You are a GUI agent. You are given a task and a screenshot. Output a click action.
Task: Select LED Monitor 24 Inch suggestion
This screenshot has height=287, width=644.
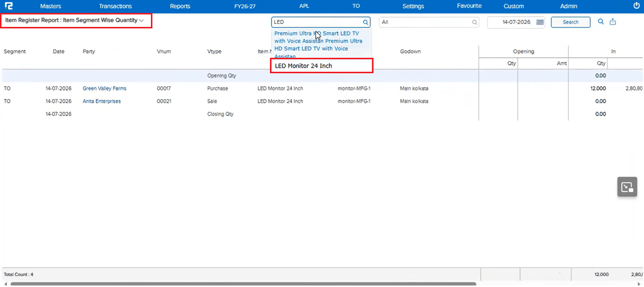322,66
